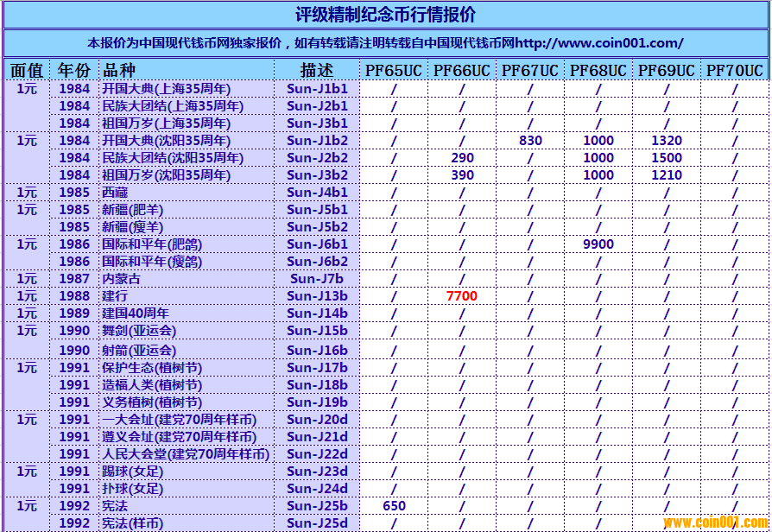Click the www.coin001.com watermark at bottom right
This screenshot has height=532, width=772.
click(x=713, y=522)
